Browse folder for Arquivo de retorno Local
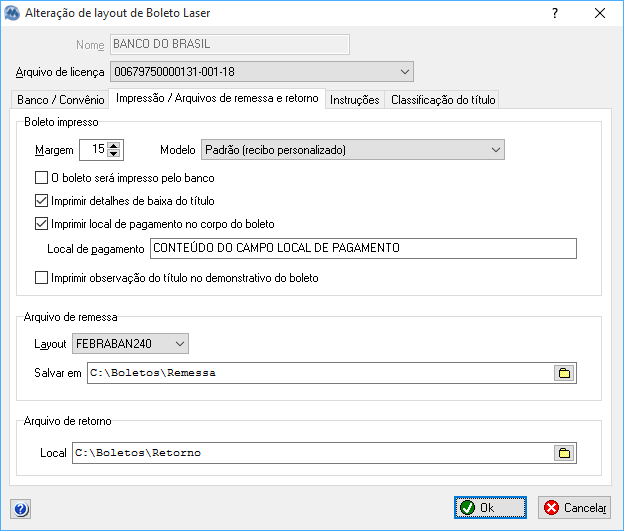Image resolution: width=624 pixels, height=531 pixels. tap(564, 453)
